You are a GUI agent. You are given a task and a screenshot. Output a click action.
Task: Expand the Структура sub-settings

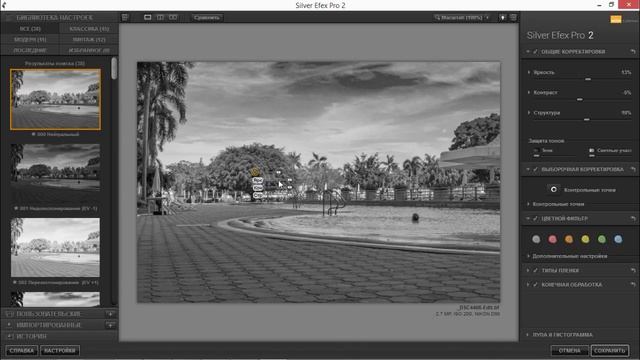tap(529, 113)
